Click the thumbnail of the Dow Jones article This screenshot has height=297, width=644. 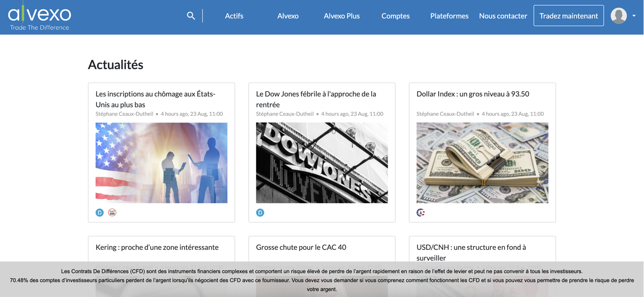tap(322, 162)
